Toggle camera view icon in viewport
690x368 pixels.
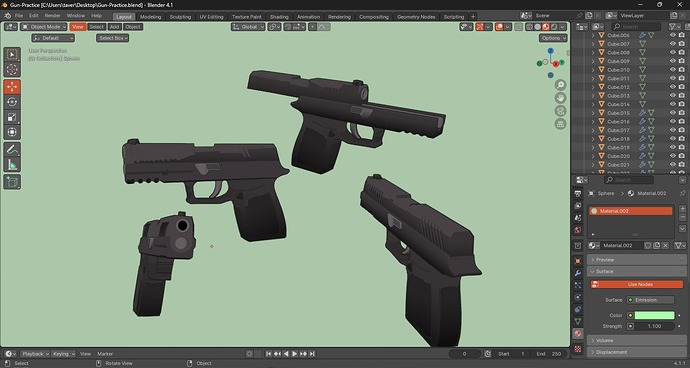coord(561,110)
